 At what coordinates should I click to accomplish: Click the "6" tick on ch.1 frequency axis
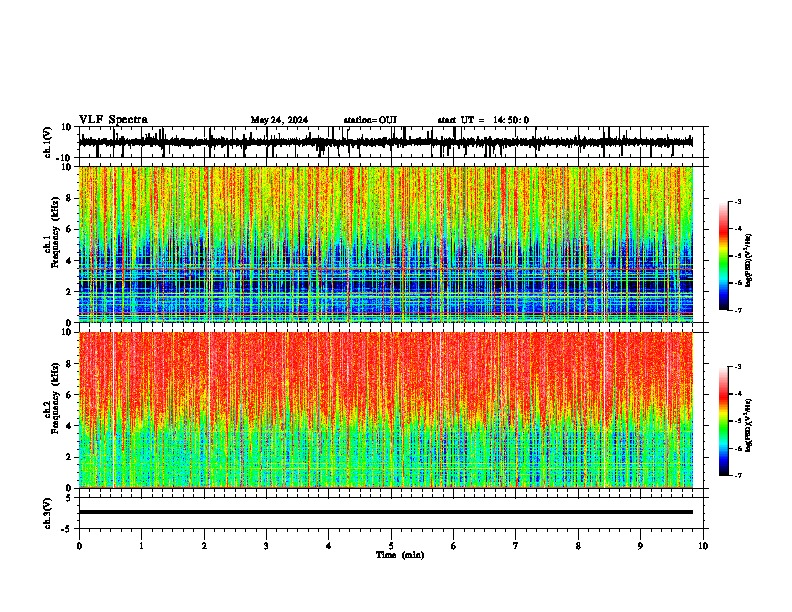click(70, 230)
